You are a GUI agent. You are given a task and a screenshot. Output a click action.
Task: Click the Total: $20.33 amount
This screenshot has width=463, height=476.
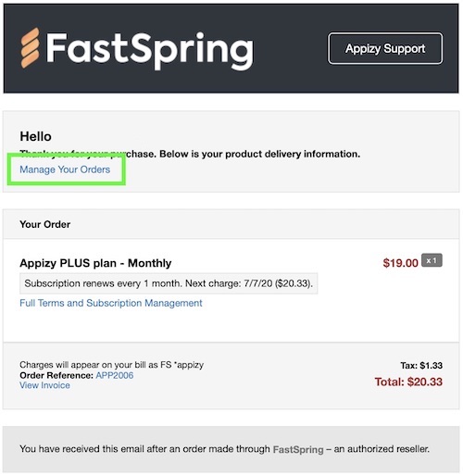408,382
